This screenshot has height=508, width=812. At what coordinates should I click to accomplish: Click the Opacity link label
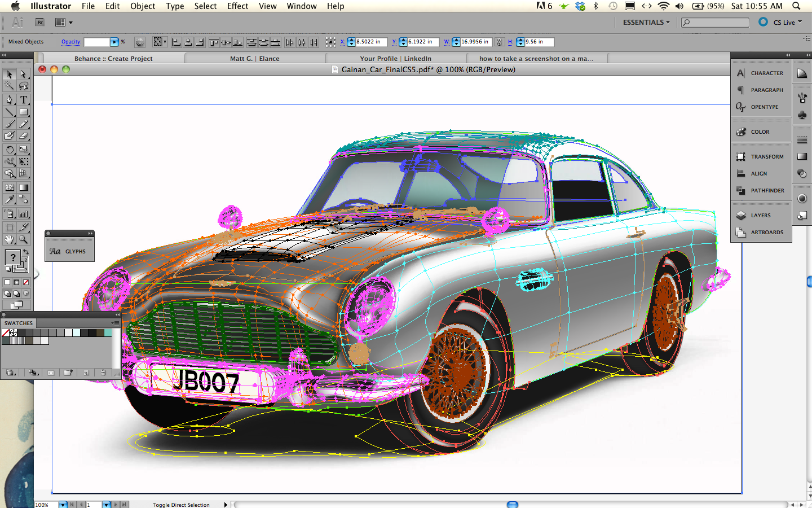71,42
